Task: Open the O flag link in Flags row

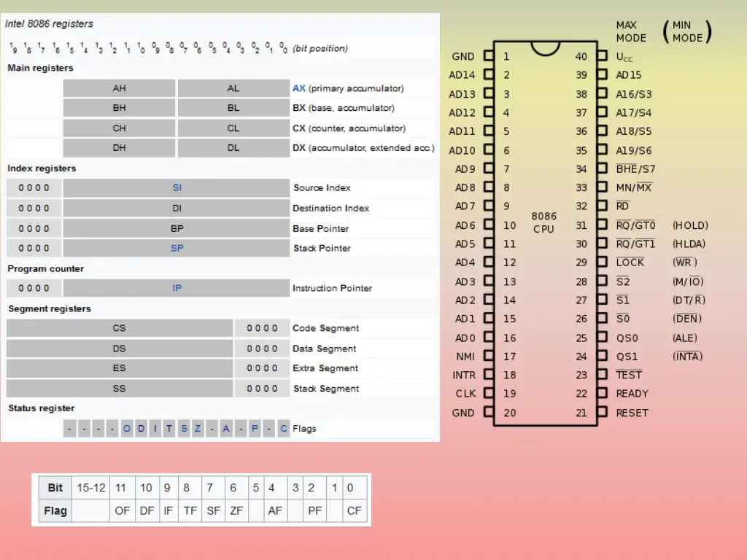Action: click(x=127, y=429)
